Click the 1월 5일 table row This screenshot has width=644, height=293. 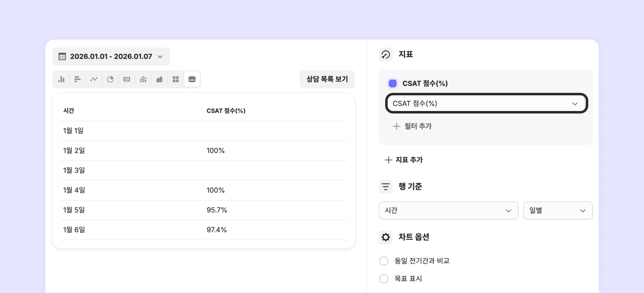coord(203,210)
